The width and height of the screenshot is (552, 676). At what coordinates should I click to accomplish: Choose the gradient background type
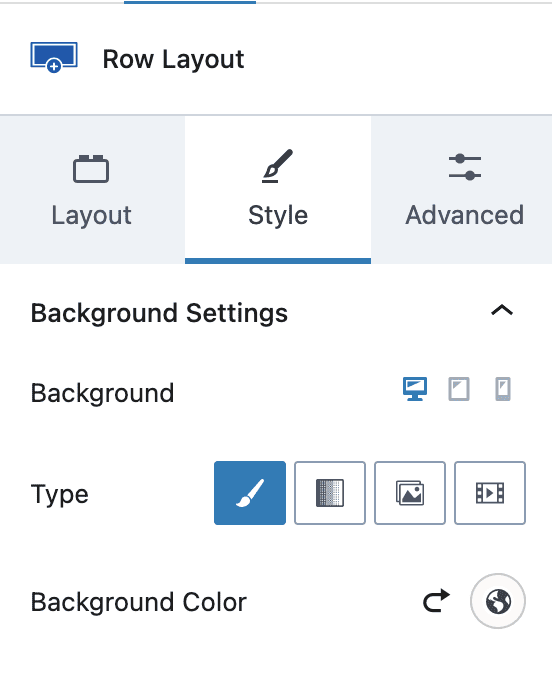coord(330,493)
